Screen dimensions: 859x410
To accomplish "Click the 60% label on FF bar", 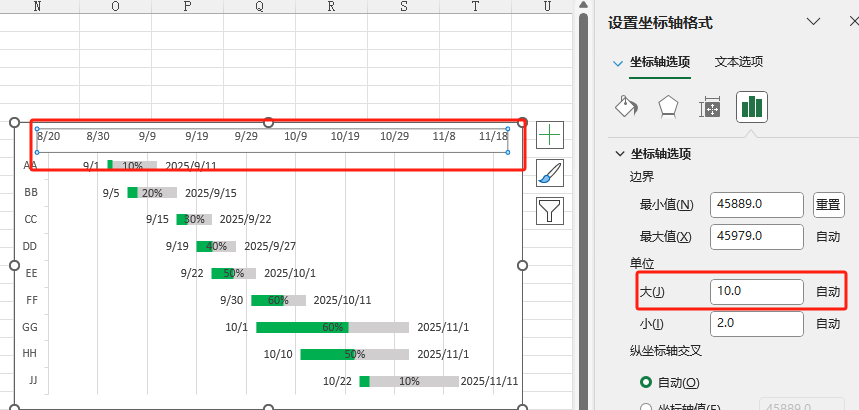I will (278, 300).
